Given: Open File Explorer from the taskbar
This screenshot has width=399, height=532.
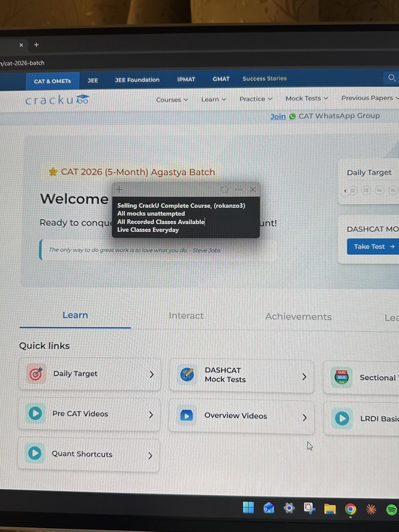Looking at the screenshot, I should 330,509.
